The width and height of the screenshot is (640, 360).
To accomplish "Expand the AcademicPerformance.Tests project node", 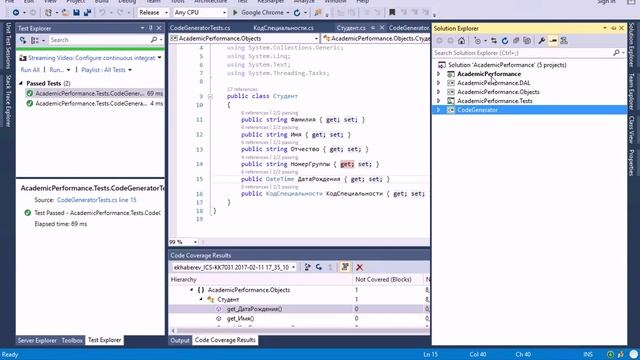I will [439, 101].
